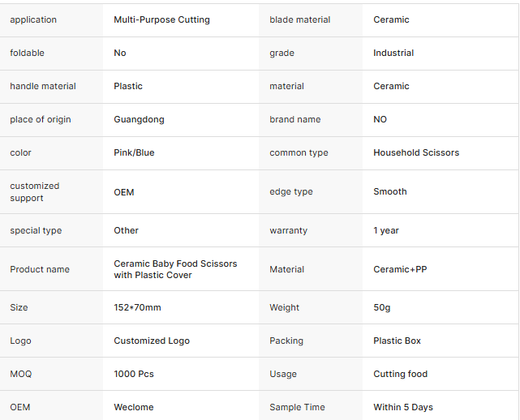Select the 'Ceramic+PP' material value
Screen dimensions: 520x420
[400, 269]
